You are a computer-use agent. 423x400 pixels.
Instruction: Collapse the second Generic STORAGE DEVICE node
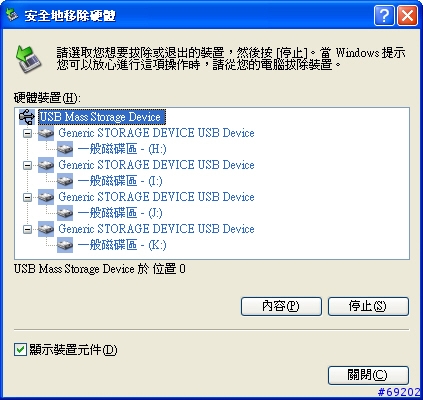(28, 166)
